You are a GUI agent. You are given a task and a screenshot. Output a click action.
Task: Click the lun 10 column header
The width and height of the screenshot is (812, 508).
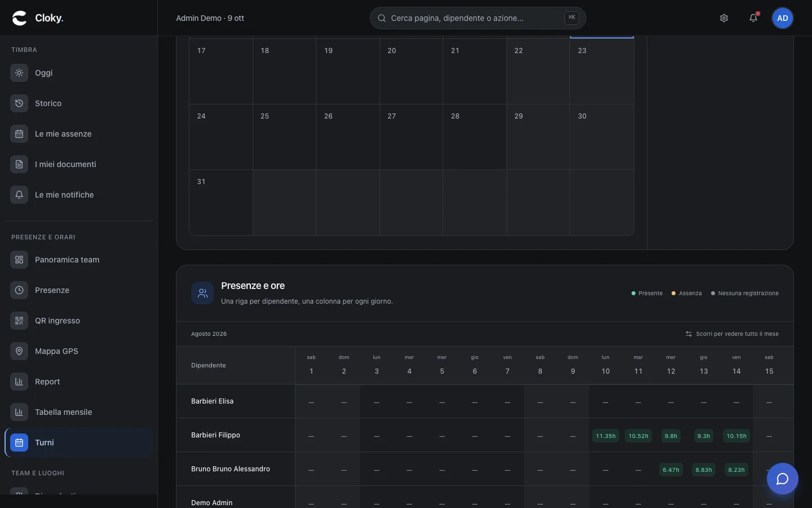[606, 365]
